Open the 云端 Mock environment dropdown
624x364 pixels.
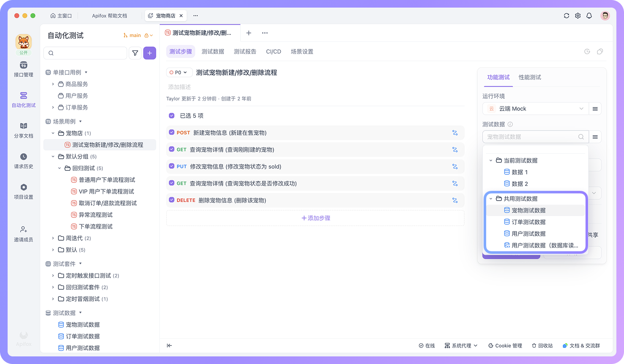coord(535,109)
